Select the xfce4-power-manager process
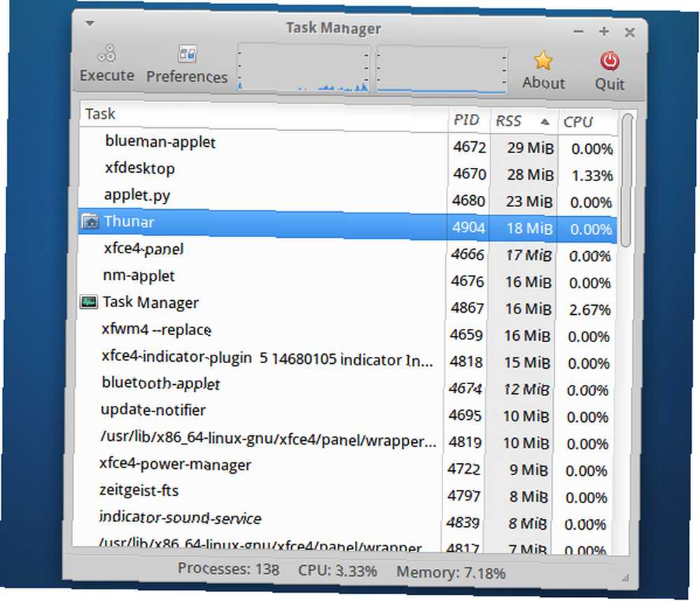This screenshot has width=700, height=601. pos(175,464)
